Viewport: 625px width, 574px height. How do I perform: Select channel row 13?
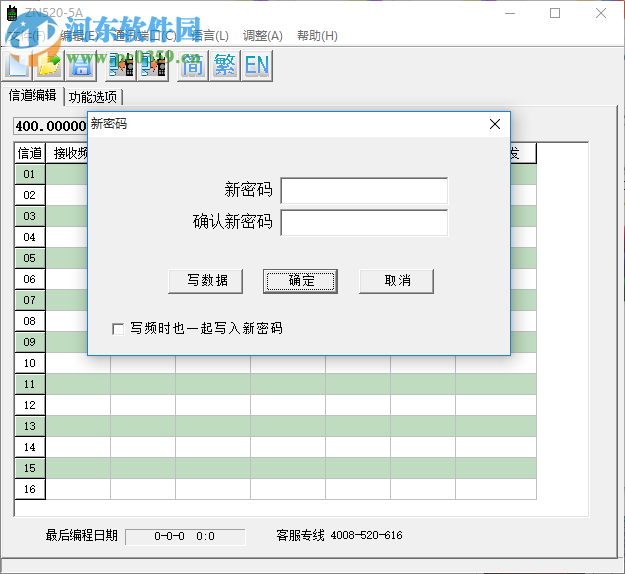[29, 426]
